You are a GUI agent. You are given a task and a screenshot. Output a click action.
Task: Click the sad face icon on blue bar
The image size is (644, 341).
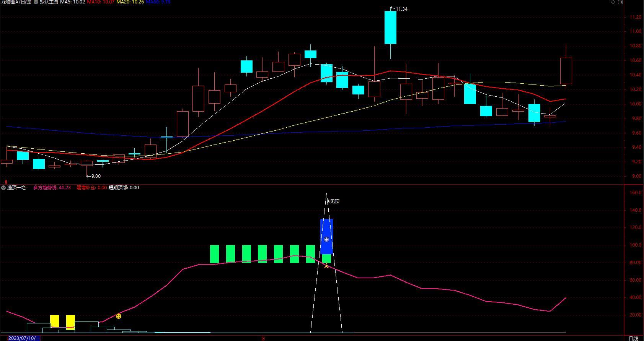tap(326, 240)
